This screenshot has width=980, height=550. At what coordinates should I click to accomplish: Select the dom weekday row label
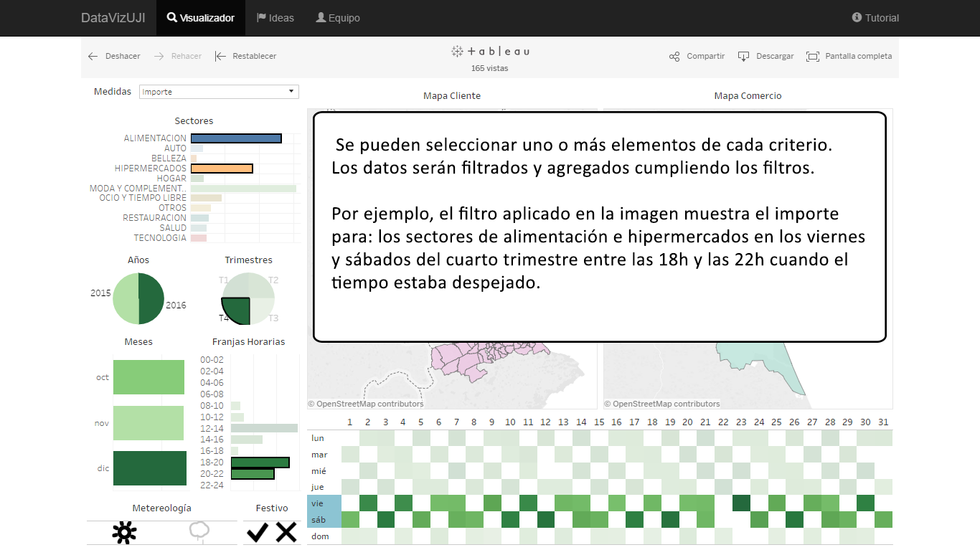coord(319,536)
